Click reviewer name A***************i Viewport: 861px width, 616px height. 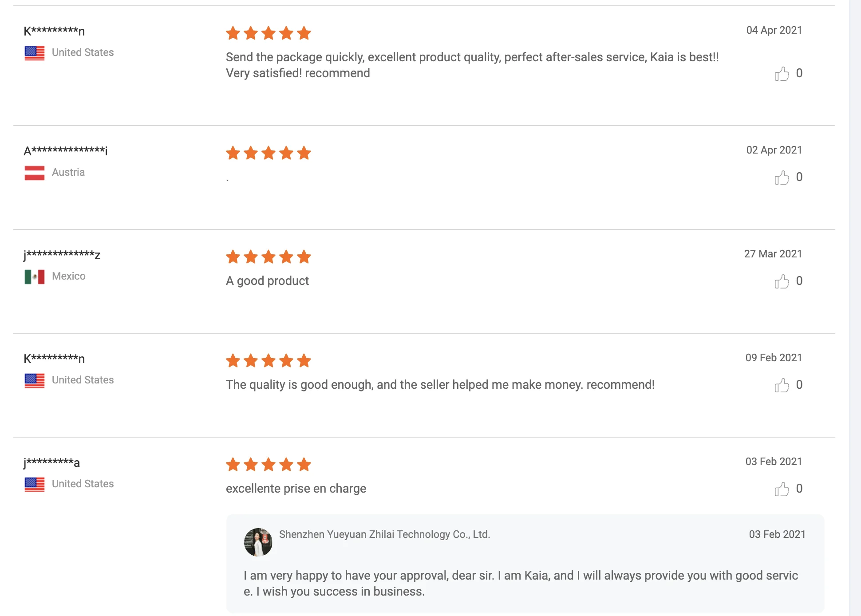(66, 151)
